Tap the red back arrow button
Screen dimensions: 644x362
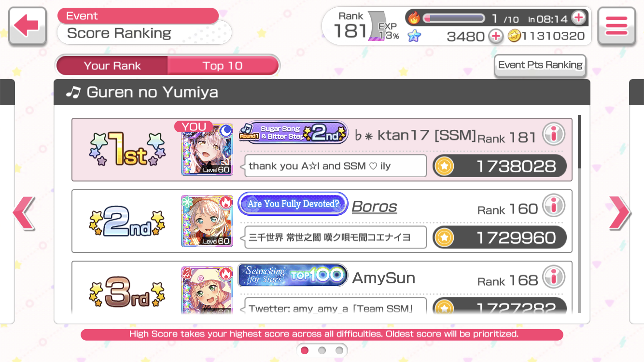click(x=28, y=26)
